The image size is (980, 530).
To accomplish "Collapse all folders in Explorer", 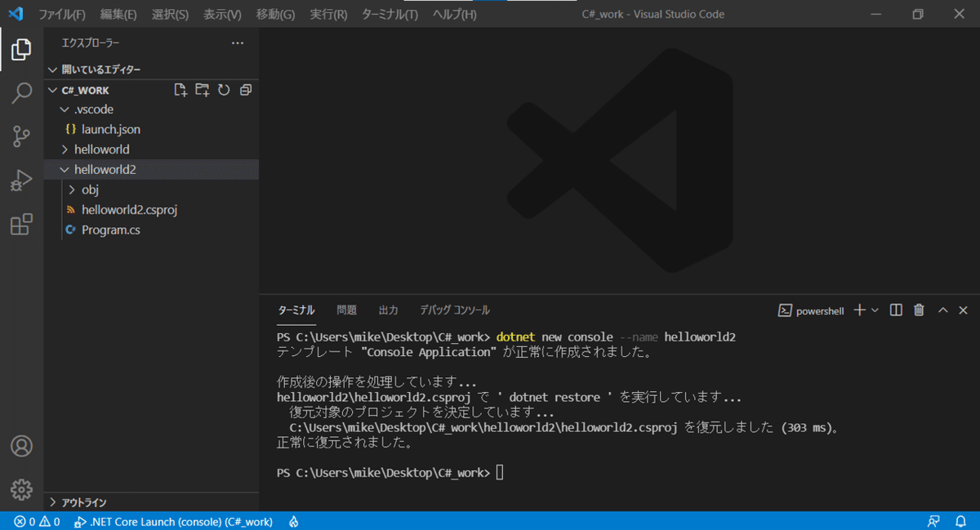I will pyautogui.click(x=245, y=90).
